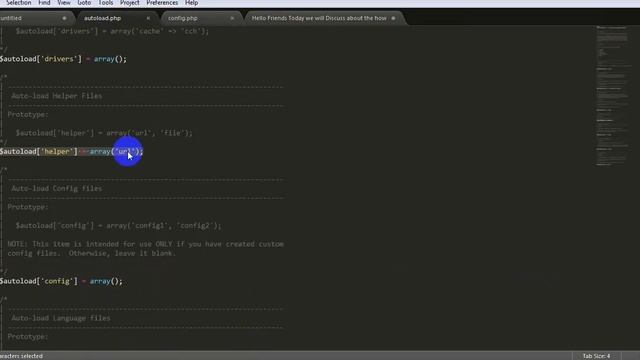Switch to the config.php tab
The height and width of the screenshot is (360, 640).
[x=201, y=18]
